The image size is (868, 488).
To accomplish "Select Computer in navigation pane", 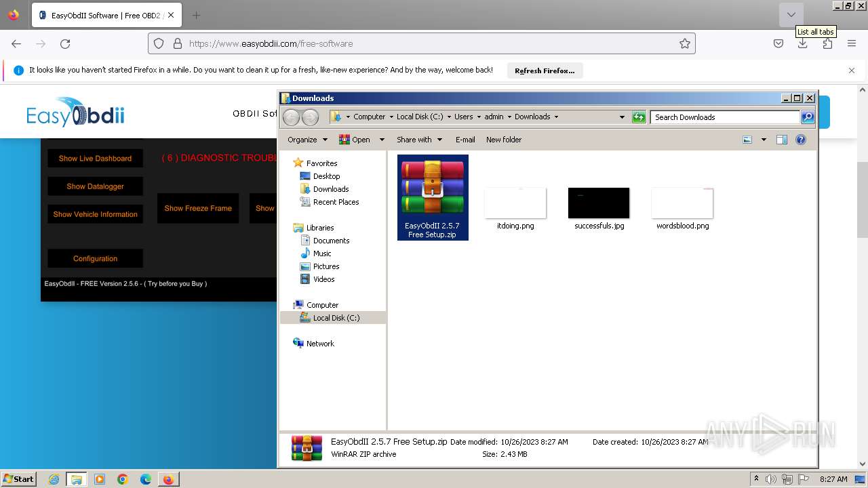I will click(322, 305).
